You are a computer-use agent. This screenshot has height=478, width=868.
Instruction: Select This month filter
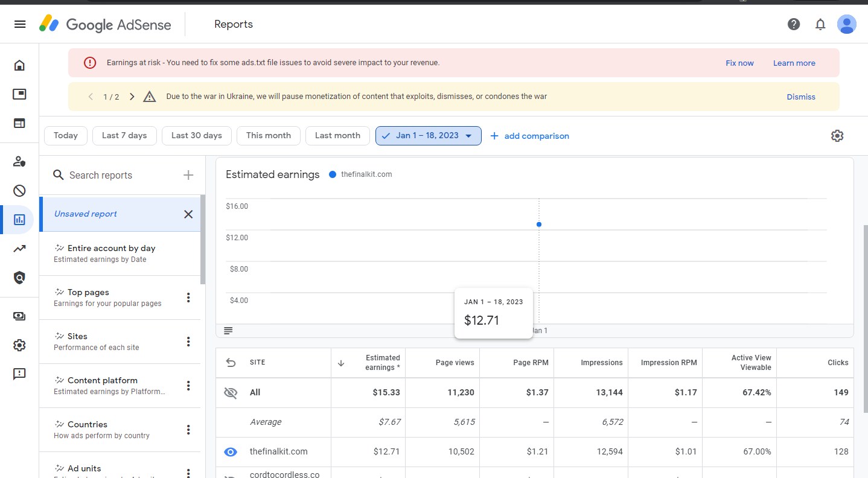point(269,136)
